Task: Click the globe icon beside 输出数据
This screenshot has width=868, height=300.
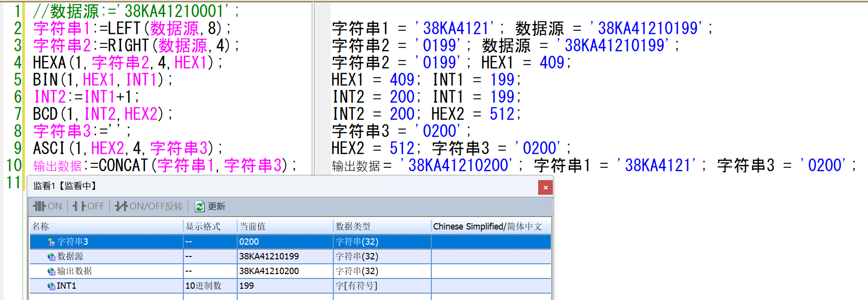Action: click(51, 271)
